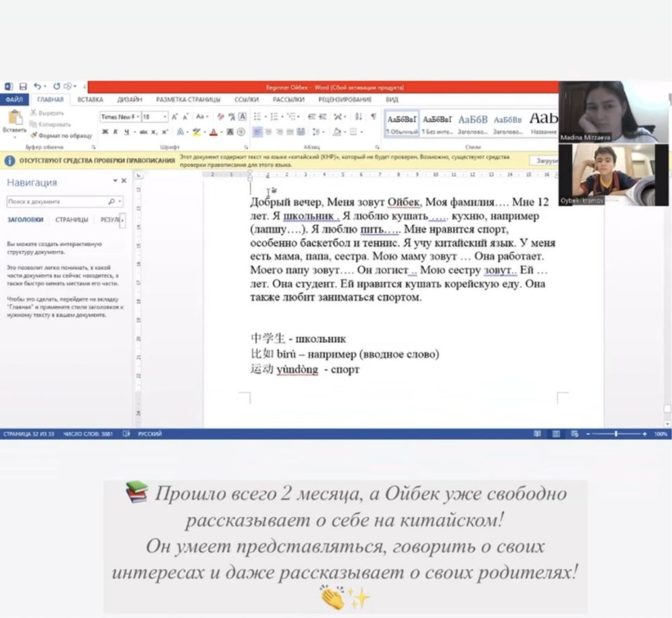Switch to ДИЗАЙН tab

point(130,100)
